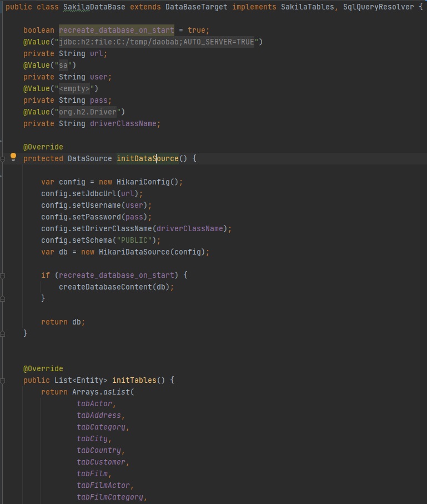Click the pass field in private String pass
The image size is (427, 504).
99,100
